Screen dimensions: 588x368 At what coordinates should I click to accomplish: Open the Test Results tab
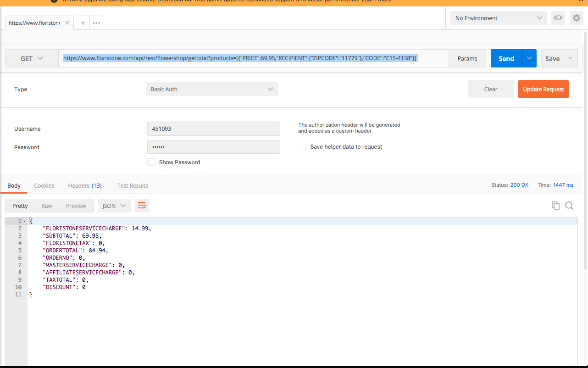point(133,185)
